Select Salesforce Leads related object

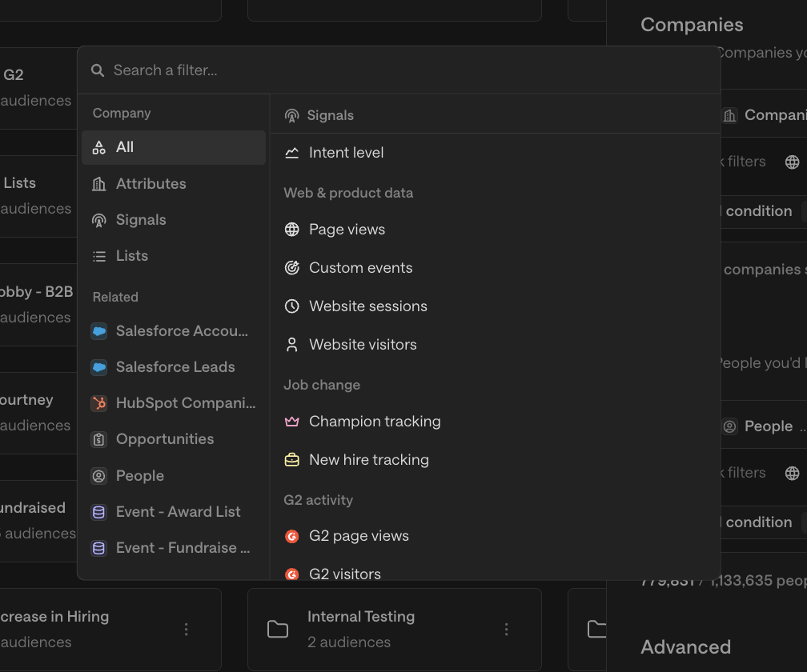pyautogui.click(x=174, y=367)
